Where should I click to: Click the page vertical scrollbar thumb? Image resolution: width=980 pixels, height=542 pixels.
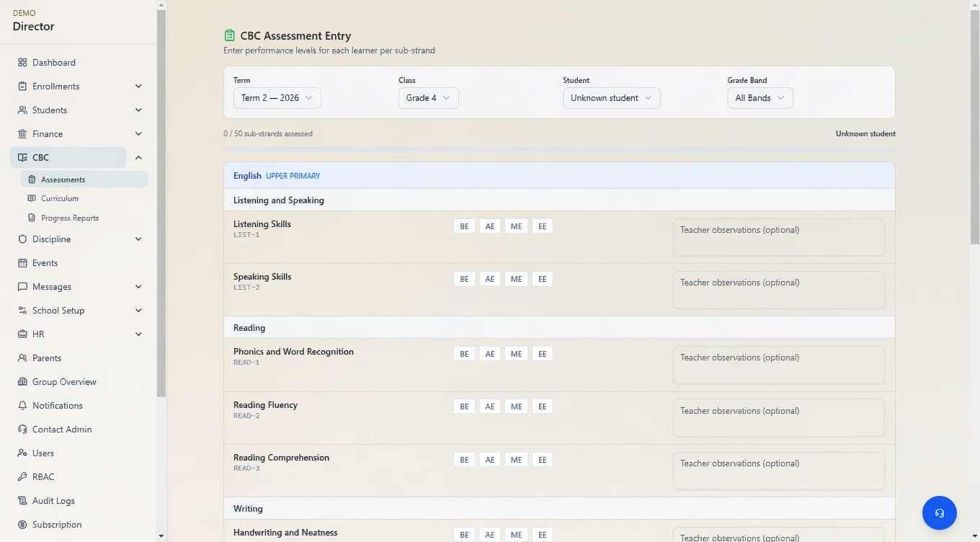tap(975, 128)
